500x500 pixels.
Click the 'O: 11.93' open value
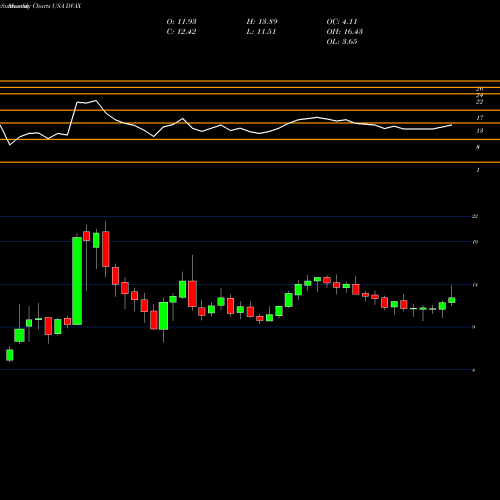pos(181,22)
